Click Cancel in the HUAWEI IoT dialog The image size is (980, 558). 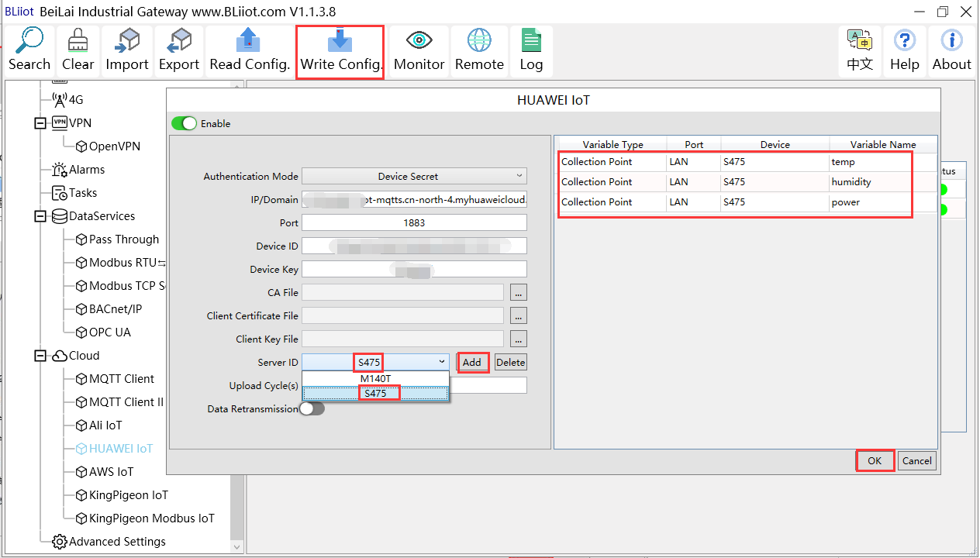coord(916,460)
